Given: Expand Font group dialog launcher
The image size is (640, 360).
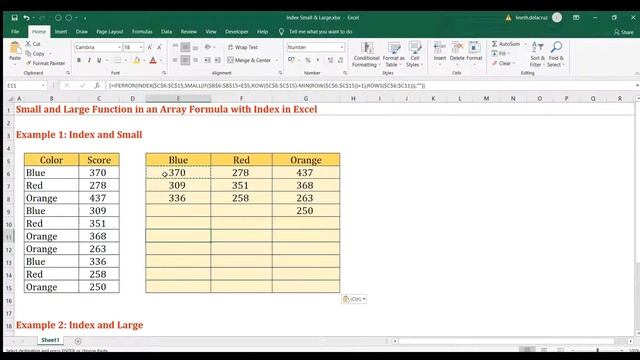Looking at the screenshot, I should tap(164, 73).
